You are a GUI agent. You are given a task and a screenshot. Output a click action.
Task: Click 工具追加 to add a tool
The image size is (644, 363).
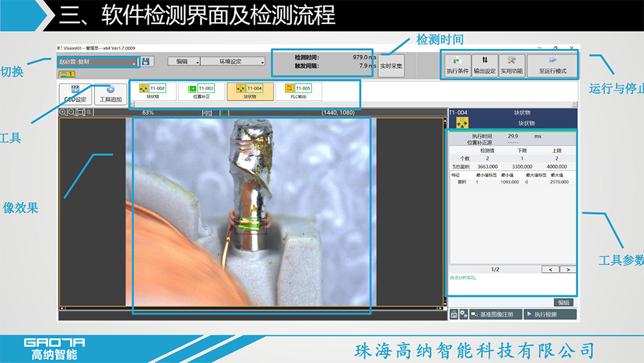tap(110, 94)
